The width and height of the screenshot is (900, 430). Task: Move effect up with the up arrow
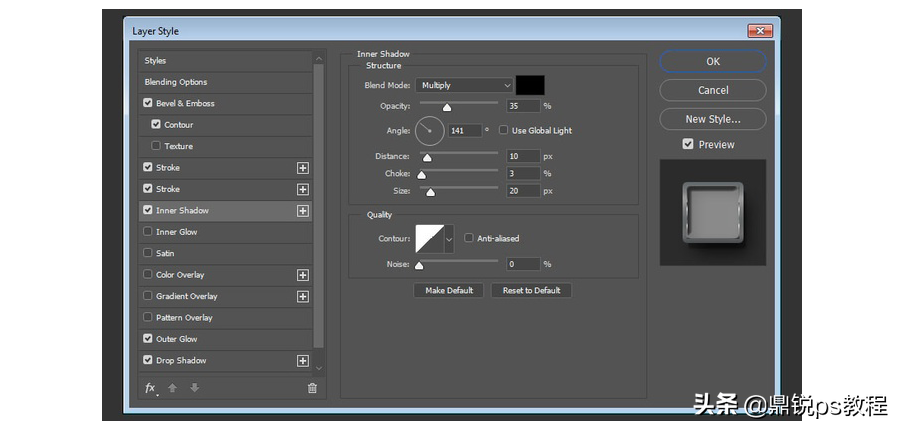[x=172, y=388]
